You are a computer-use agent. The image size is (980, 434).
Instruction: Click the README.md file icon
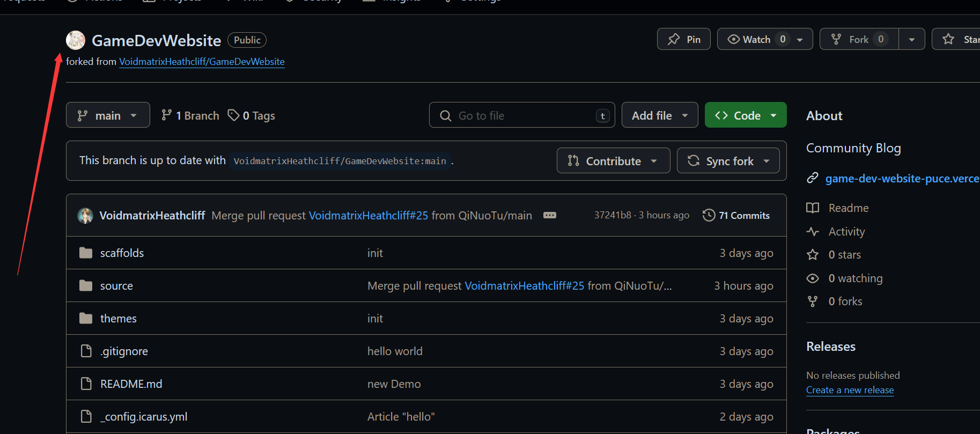[86, 384]
